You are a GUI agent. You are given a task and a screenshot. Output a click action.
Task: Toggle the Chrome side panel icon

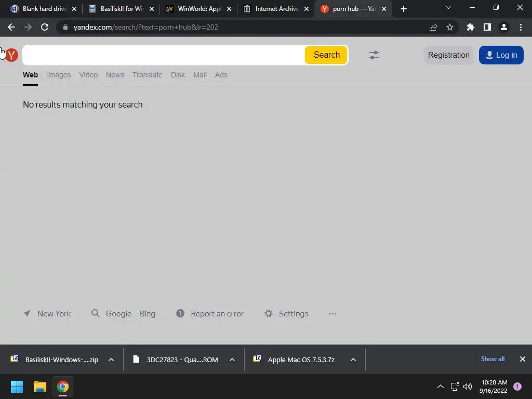[487, 27]
